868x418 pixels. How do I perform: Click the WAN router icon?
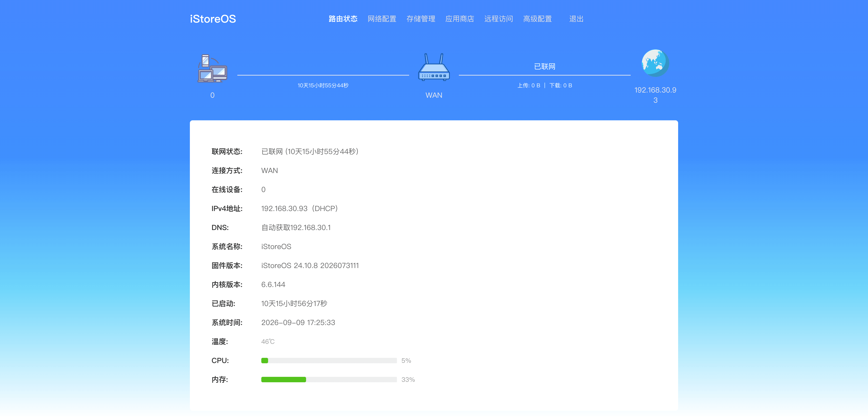[x=434, y=67]
